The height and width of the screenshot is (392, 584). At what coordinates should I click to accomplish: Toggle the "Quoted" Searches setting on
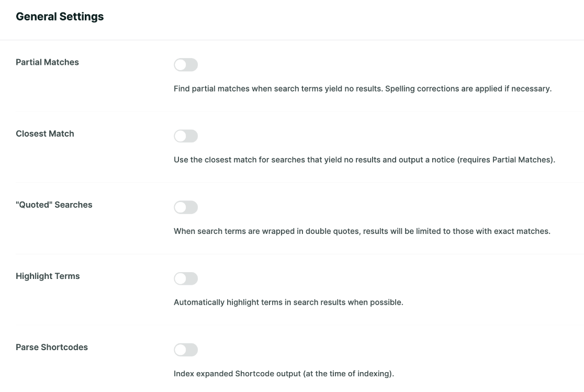[186, 207]
